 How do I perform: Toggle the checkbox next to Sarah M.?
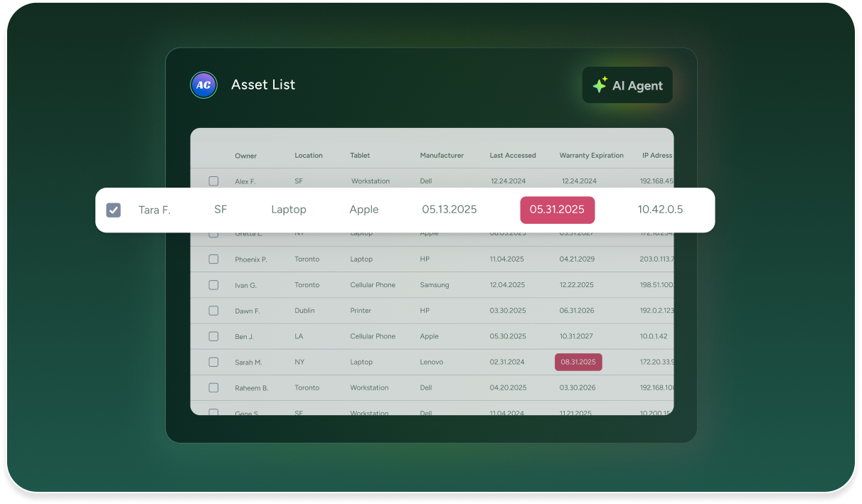click(213, 362)
